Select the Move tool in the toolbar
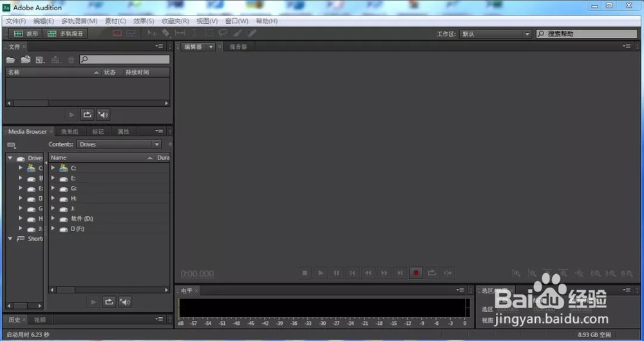644x341 pixels. pyautogui.click(x=152, y=33)
